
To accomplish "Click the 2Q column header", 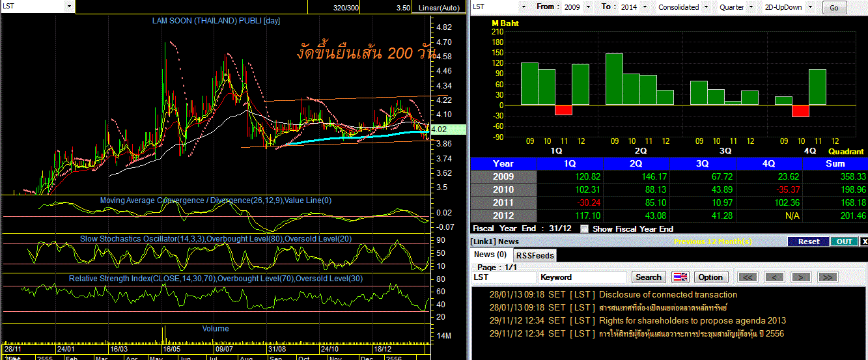I will coord(636,163).
